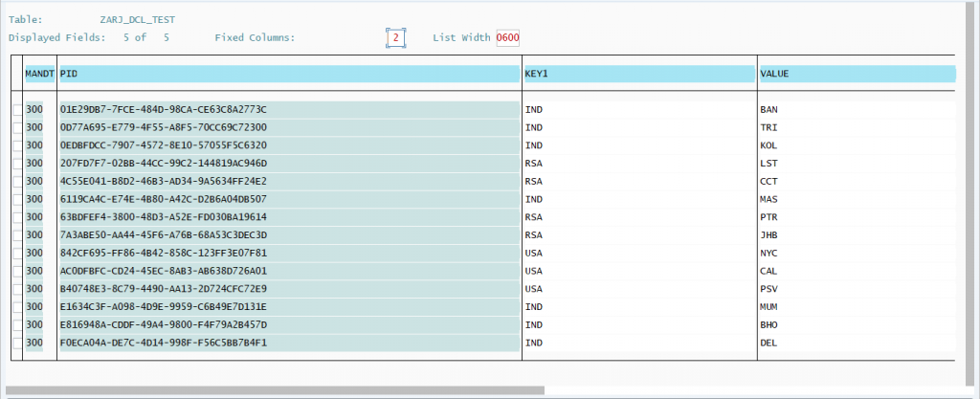Toggle checkbox on row with value MAS
Viewport: 980px width, 399px height.
point(17,199)
